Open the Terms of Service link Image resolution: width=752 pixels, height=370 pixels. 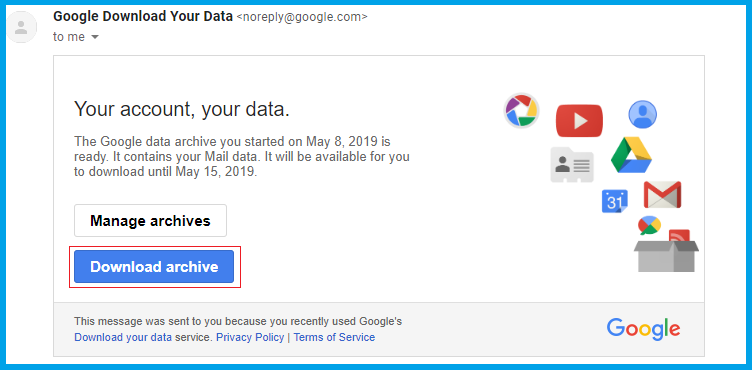click(334, 337)
